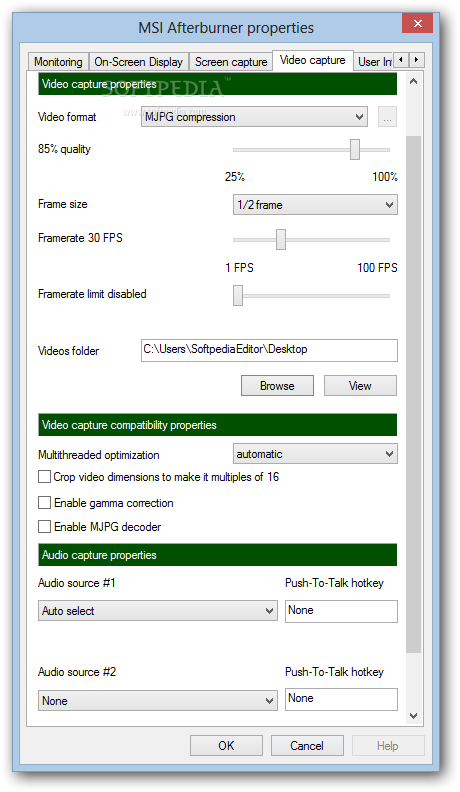
Task: Check Enable MJPG decoder option
Action: pyautogui.click(x=44, y=527)
